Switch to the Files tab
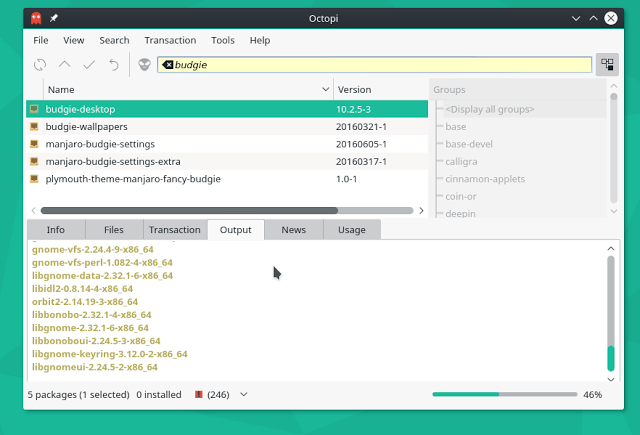640x435 pixels. click(x=114, y=230)
